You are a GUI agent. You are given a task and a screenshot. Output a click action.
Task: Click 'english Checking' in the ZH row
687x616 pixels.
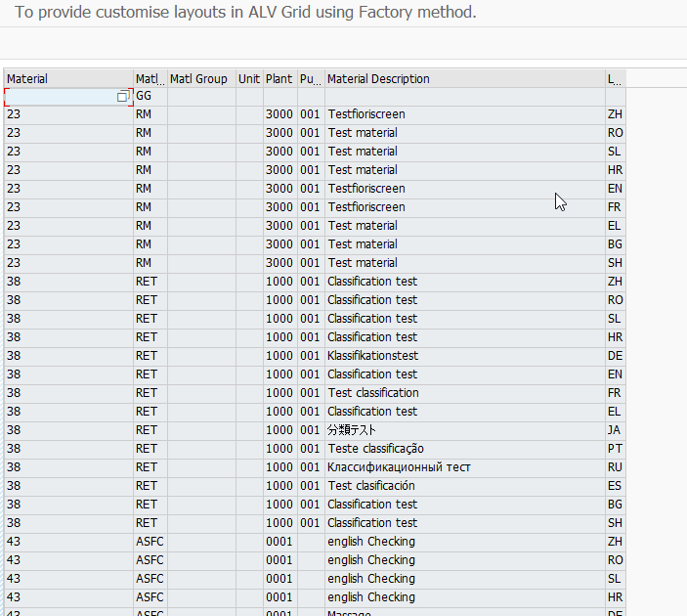click(465, 542)
